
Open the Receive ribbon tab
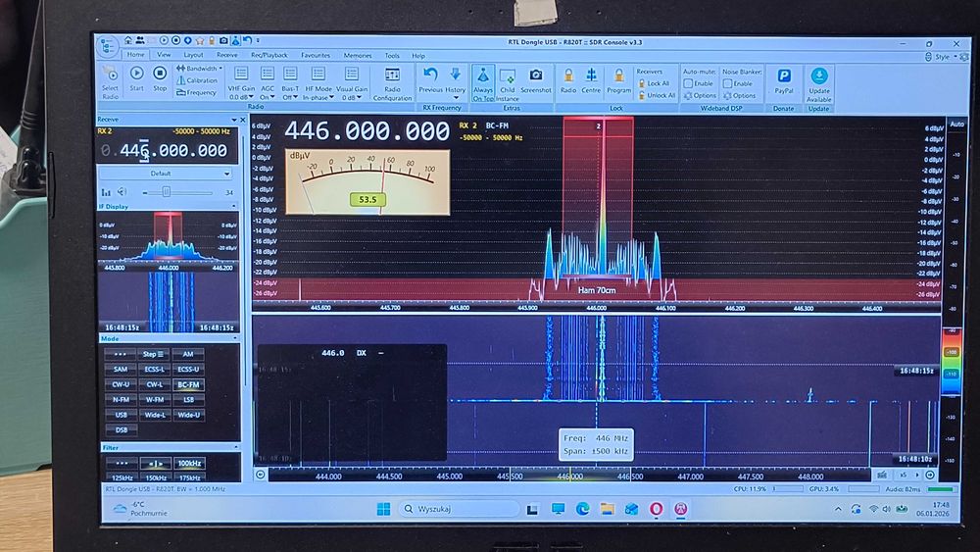click(x=226, y=55)
